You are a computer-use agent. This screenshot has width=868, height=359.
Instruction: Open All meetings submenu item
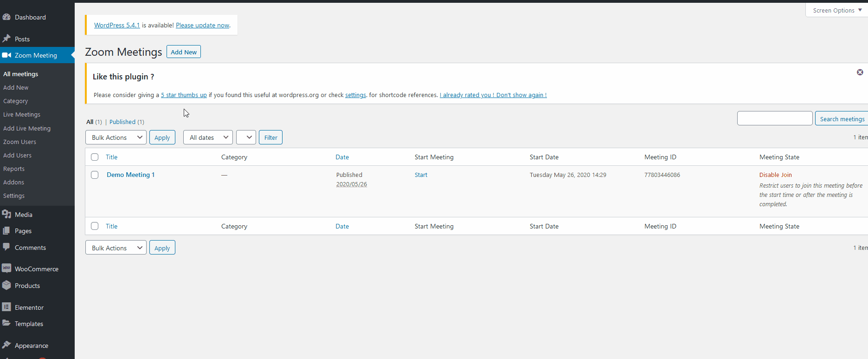point(21,74)
